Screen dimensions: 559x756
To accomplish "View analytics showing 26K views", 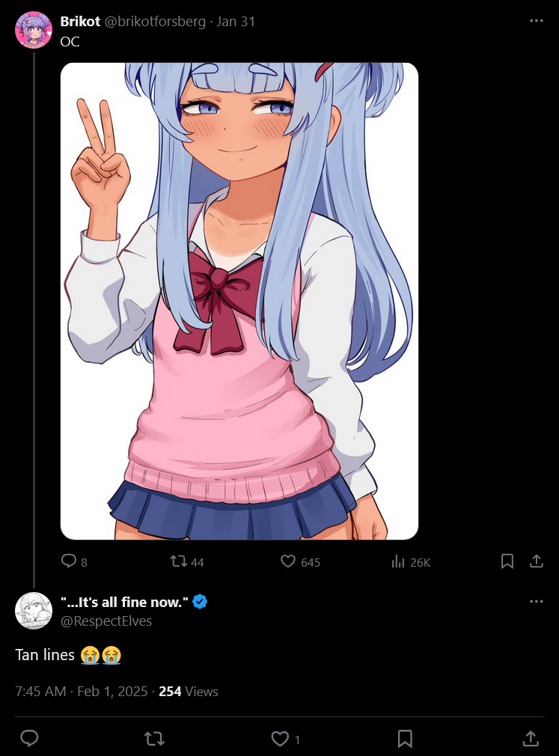I will coord(411,561).
